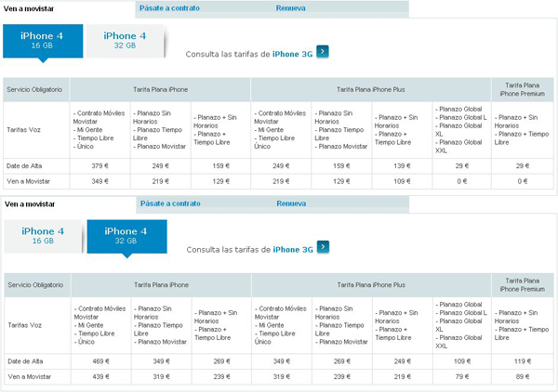Click the 79 € price cell
The width and height of the screenshot is (558, 392).
462,377
